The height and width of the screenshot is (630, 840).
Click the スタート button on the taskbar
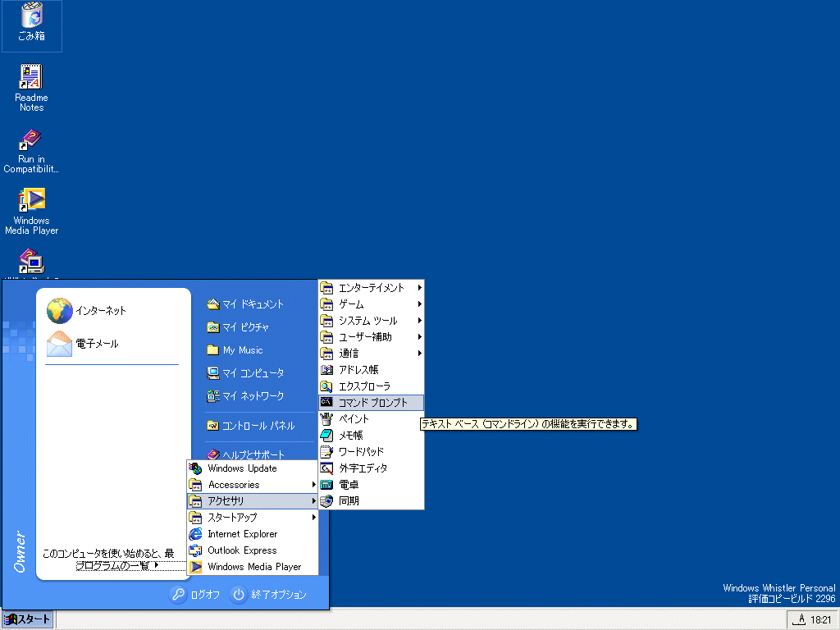pyautogui.click(x=27, y=620)
